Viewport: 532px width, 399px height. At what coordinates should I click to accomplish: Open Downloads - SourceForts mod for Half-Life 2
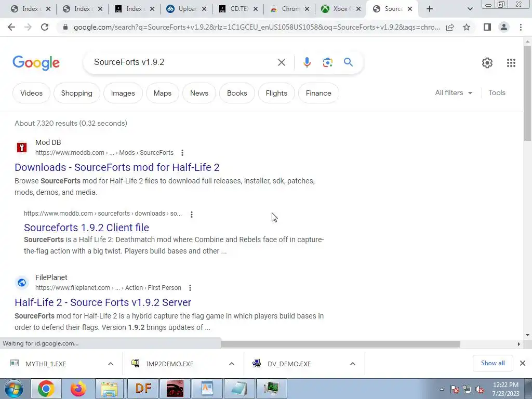click(x=117, y=167)
